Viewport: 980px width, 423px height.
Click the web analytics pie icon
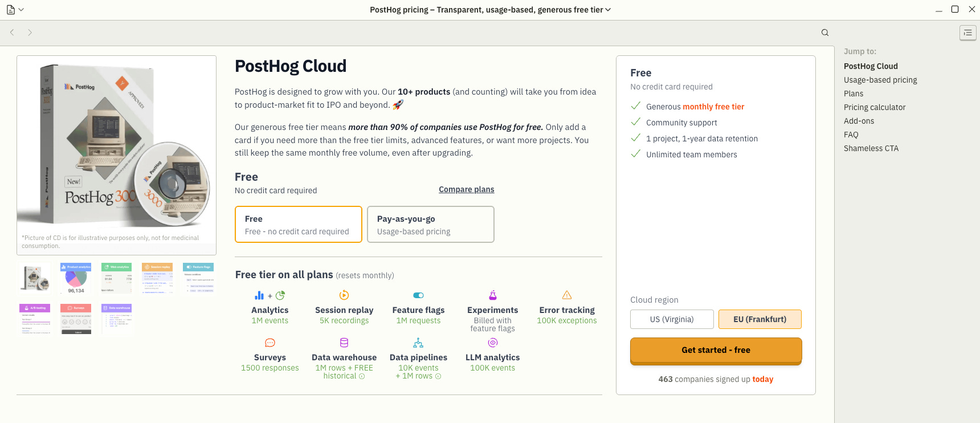point(280,295)
